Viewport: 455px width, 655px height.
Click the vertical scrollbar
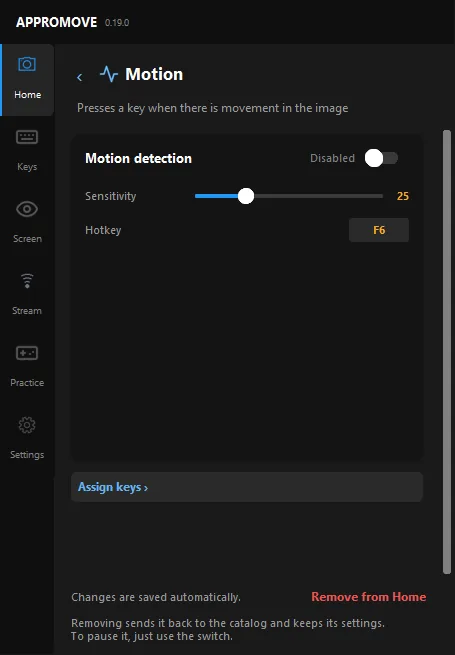pos(447,352)
